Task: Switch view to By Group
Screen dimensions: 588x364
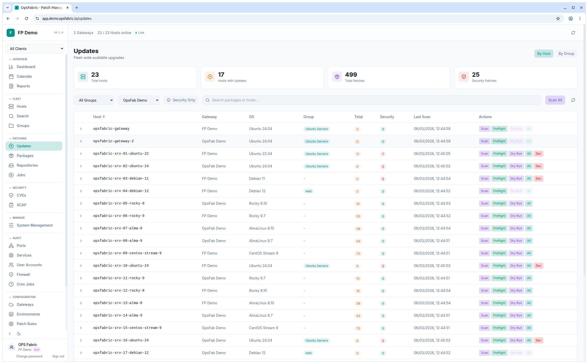Action: coord(566,53)
